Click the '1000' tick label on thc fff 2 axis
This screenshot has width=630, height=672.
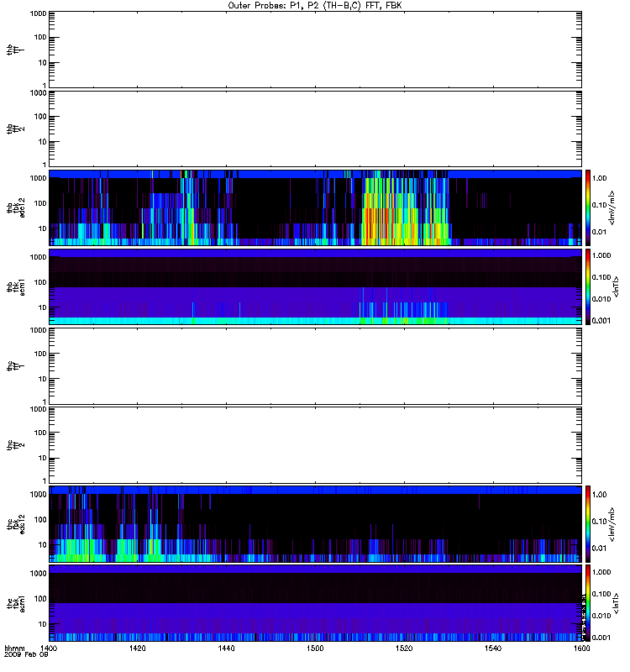click(x=38, y=409)
